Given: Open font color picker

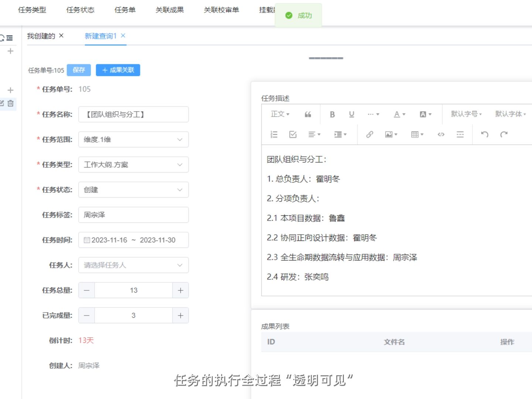Looking at the screenshot, I should 399,115.
